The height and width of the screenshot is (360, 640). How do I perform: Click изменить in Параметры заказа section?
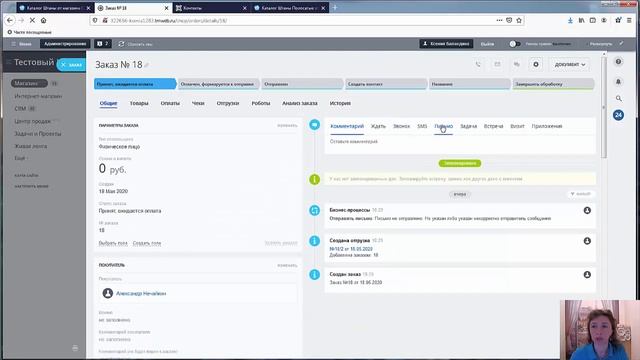point(287,125)
